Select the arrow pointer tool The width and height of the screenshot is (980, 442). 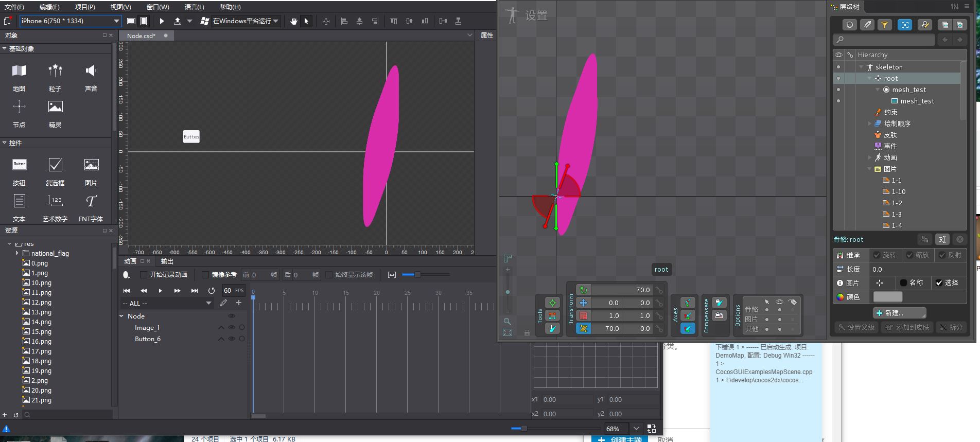pyautogui.click(x=307, y=21)
